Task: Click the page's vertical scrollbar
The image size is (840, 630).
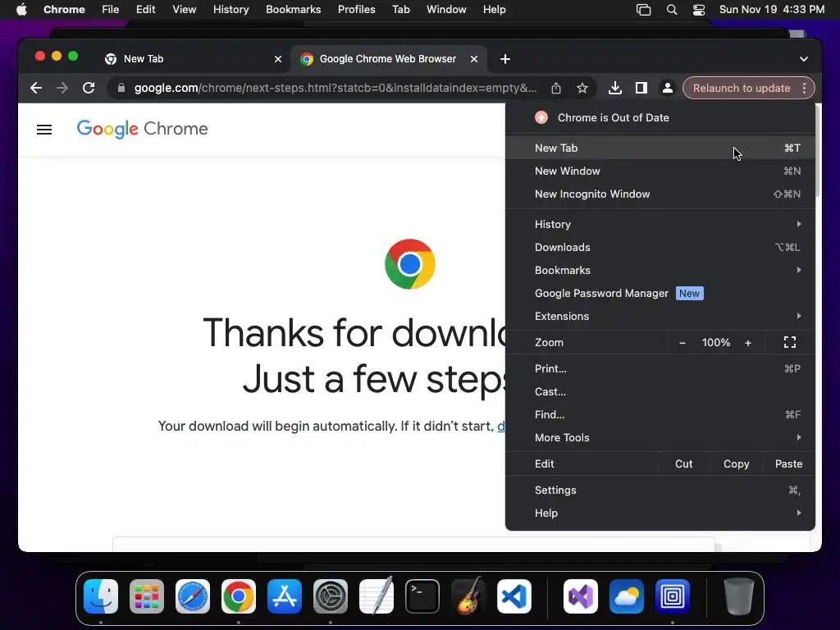Action: (818, 152)
